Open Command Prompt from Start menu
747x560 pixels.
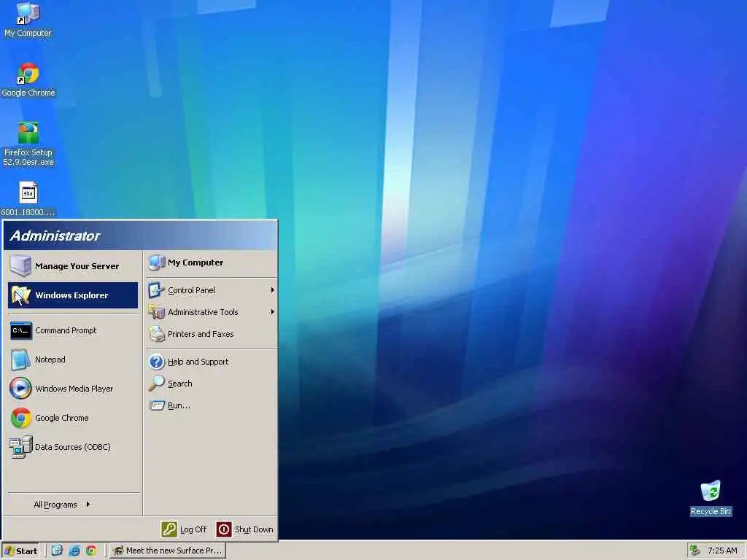pos(73,330)
